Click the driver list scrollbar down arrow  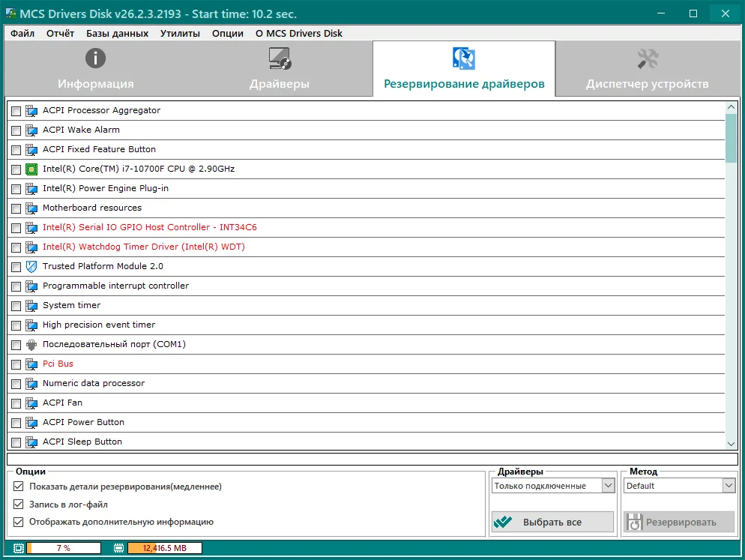(x=732, y=444)
